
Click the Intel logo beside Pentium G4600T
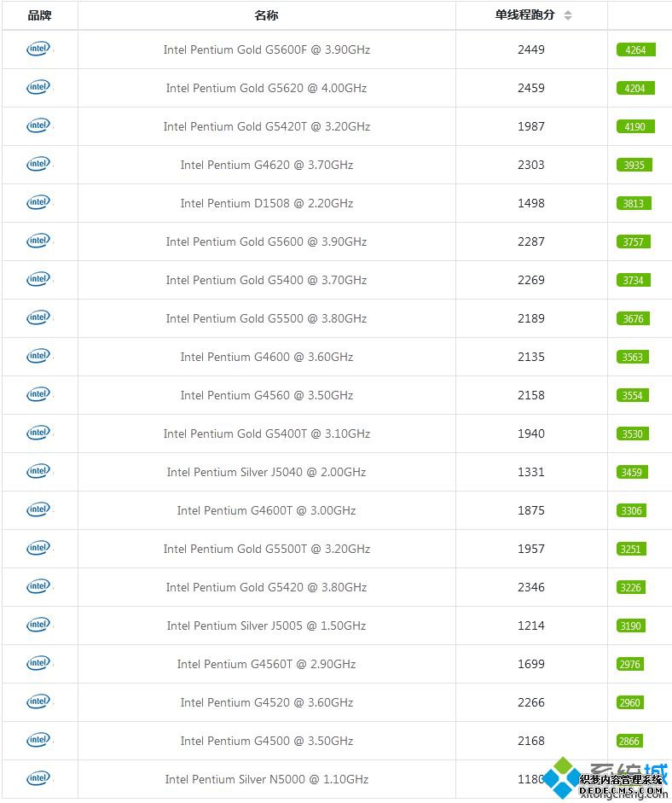coord(39,510)
